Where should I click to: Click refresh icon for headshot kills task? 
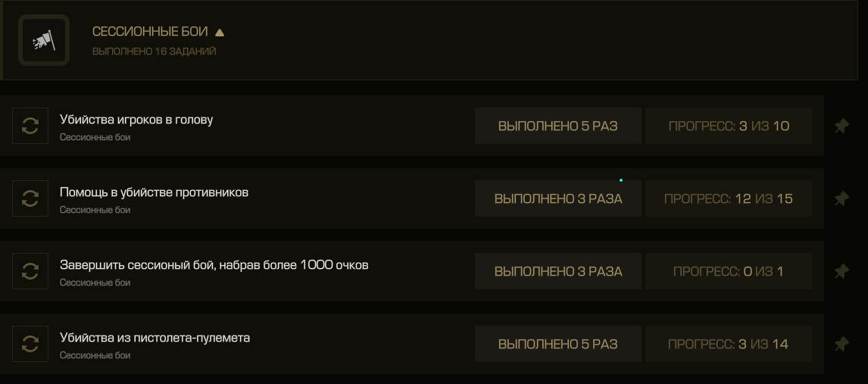tap(30, 126)
